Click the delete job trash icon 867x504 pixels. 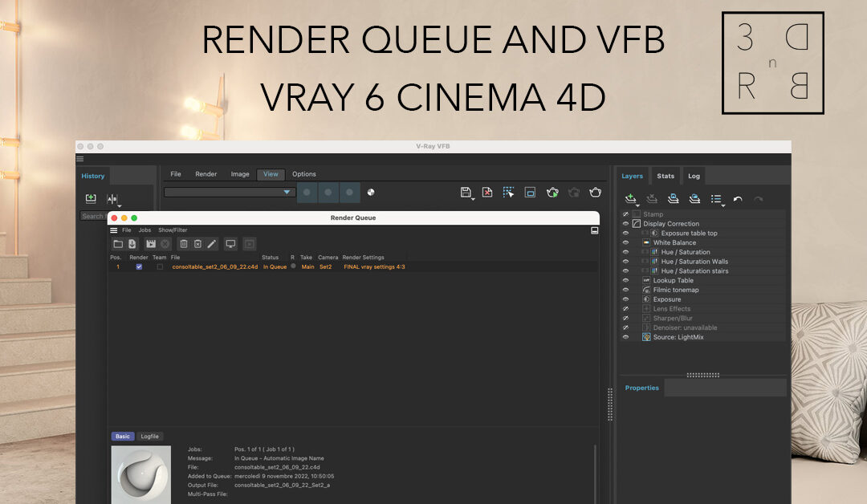pos(184,244)
